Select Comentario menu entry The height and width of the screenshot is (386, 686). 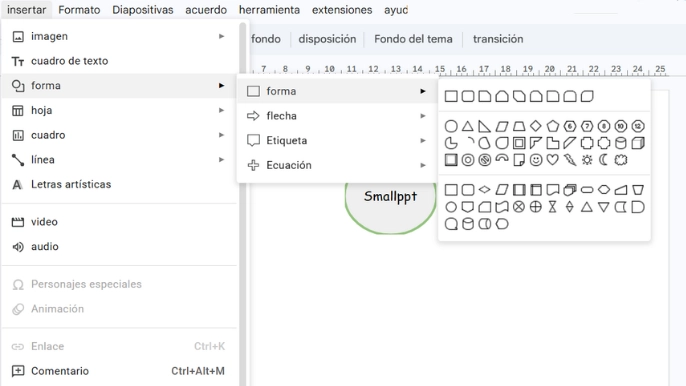coord(119,371)
